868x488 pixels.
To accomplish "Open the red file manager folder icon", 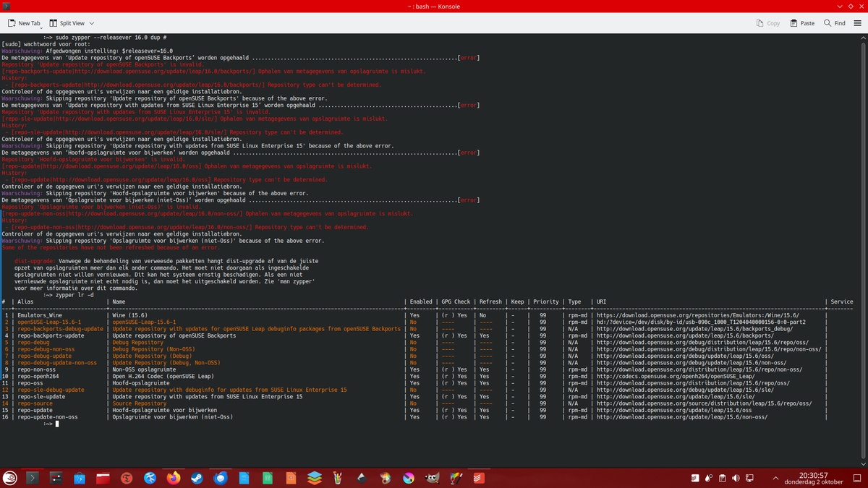I will coord(103,478).
